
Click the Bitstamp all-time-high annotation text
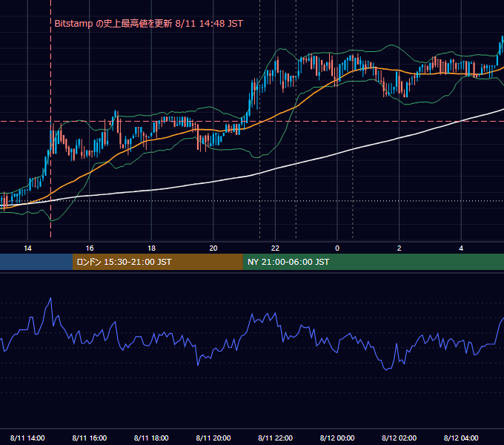[148, 24]
